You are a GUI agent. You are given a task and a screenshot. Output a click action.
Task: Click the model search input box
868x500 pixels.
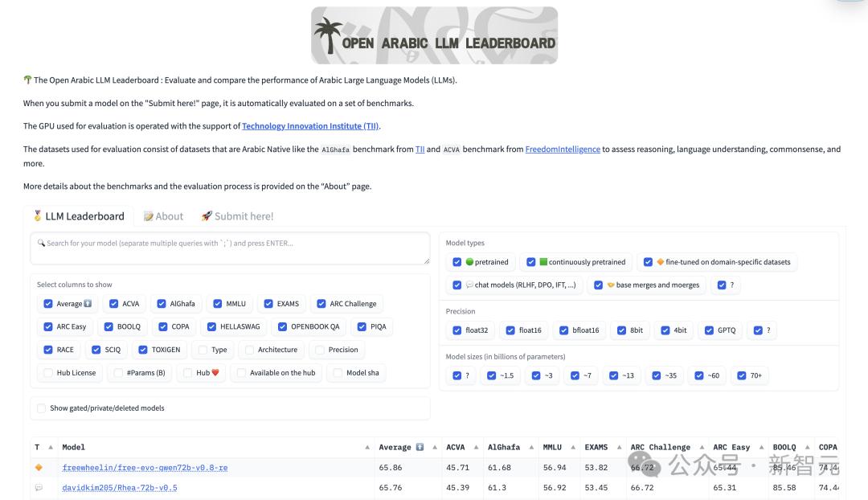click(230, 248)
